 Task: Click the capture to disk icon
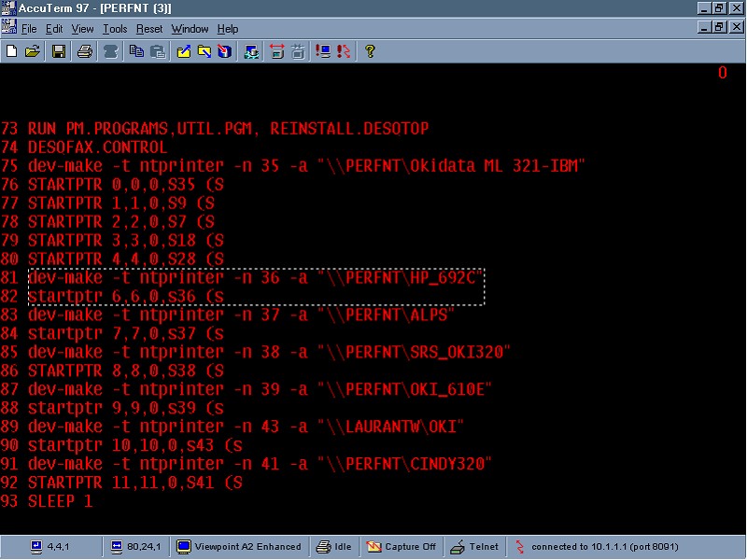click(x=225, y=51)
